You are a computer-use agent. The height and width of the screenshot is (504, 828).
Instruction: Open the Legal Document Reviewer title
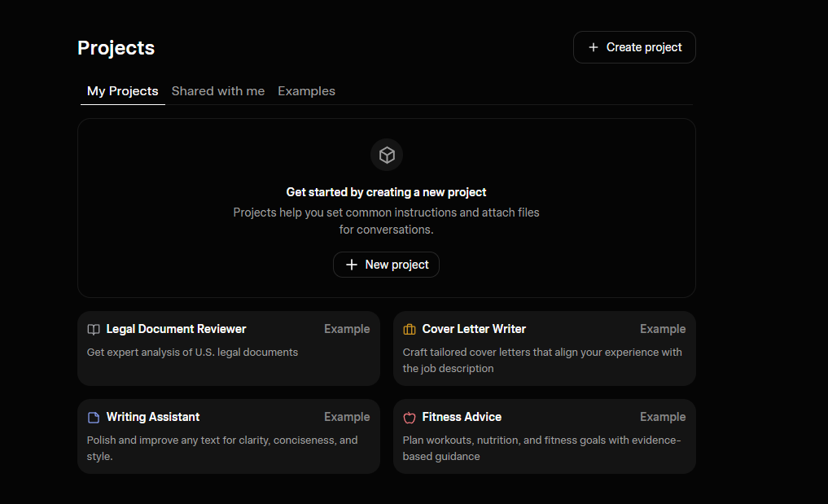tap(176, 329)
